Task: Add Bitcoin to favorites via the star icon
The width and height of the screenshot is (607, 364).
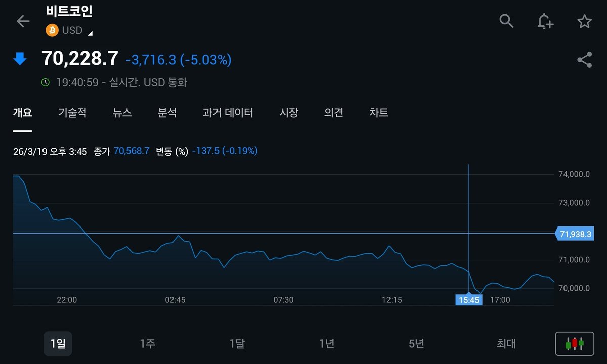Action: [x=585, y=21]
